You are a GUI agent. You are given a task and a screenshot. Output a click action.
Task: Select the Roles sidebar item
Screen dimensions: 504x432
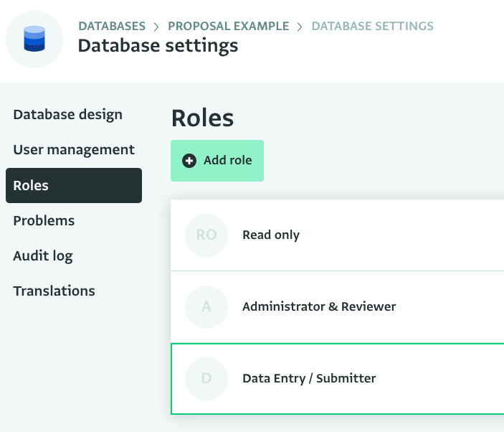pyautogui.click(x=74, y=185)
